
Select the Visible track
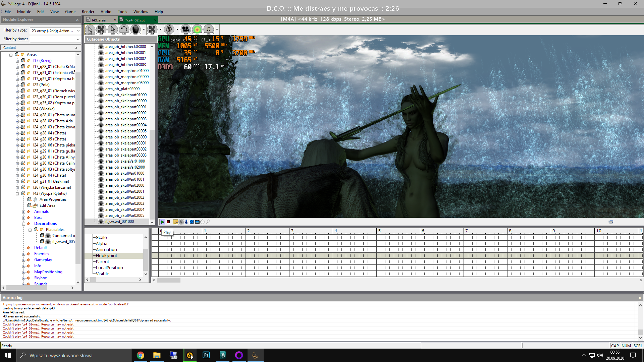point(103,274)
